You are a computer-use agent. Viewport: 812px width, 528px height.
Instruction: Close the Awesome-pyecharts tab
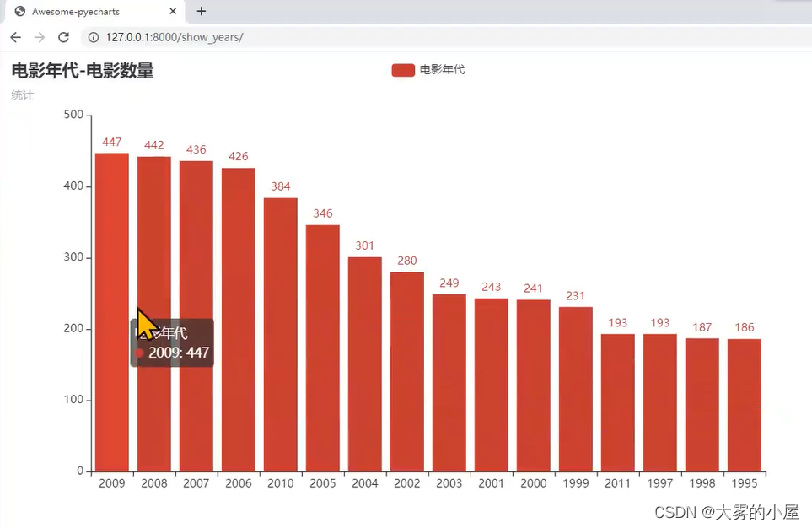click(x=173, y=11)
